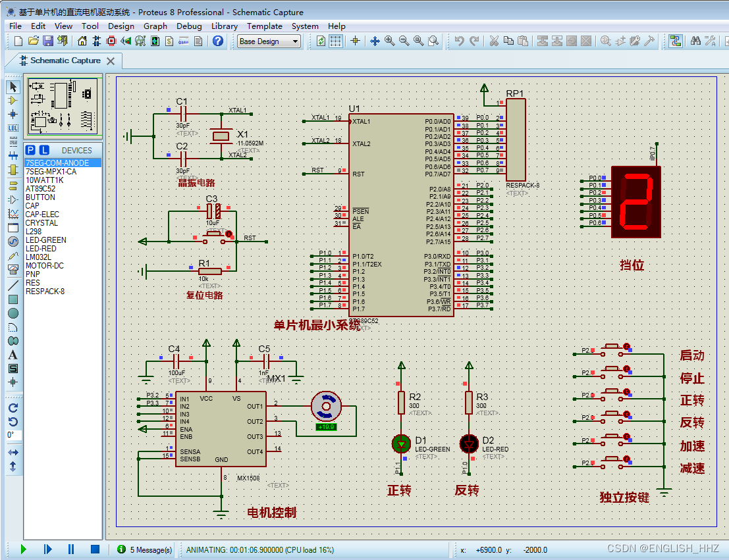Select the Component mode tool
Image resolution: width=729 pixels, height=560 pixels.
coord(13,101)
